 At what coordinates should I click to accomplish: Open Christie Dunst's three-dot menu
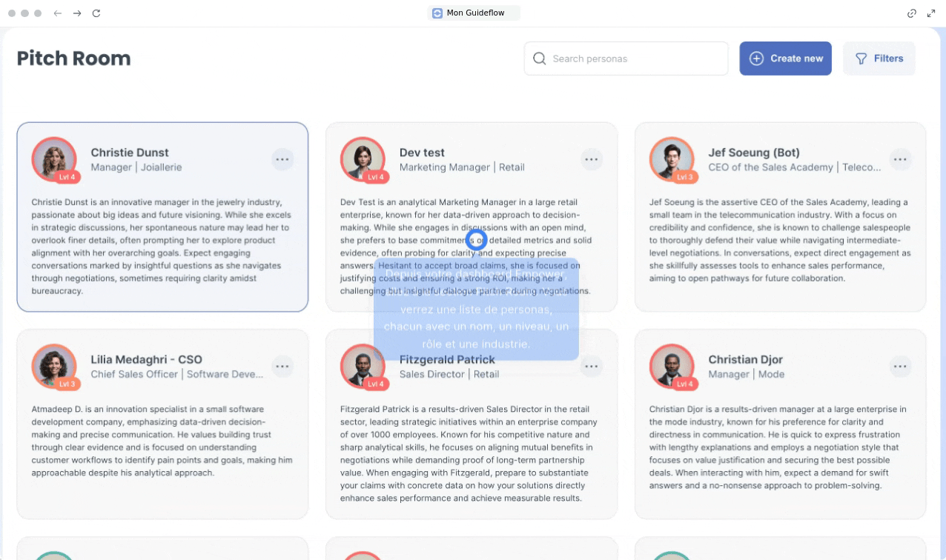[282, 159]
